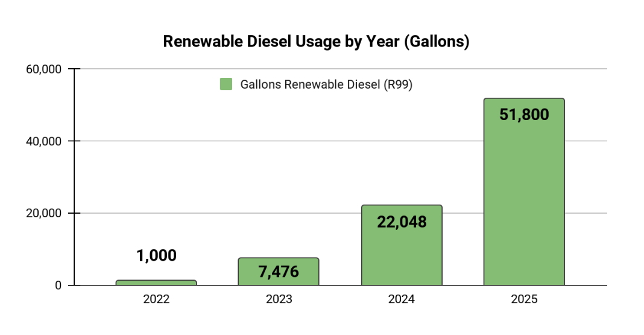Image resolution: width=644 pixels, height=335 pixels.
Task: Select the 2025 bar
Action: click(524, 192)
